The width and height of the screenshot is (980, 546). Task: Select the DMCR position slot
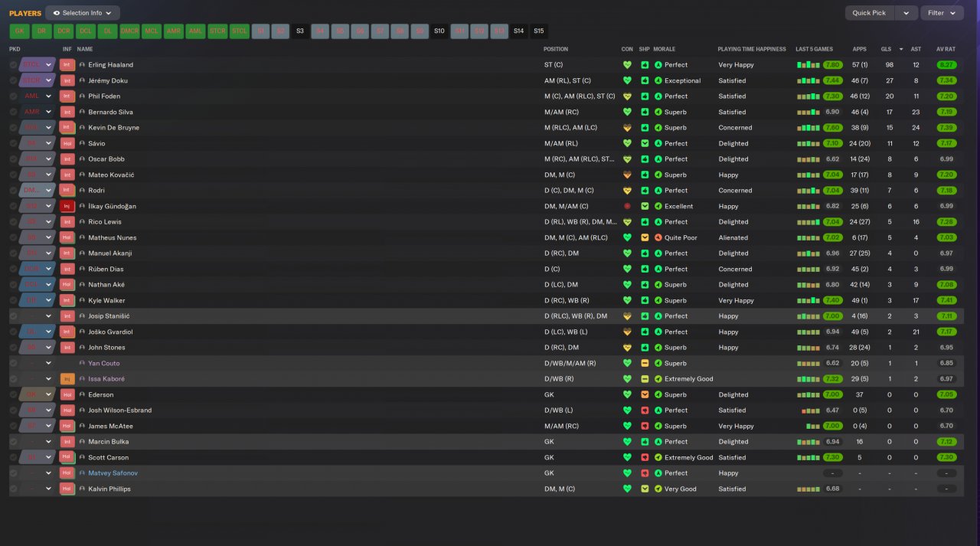coord(130,31)
